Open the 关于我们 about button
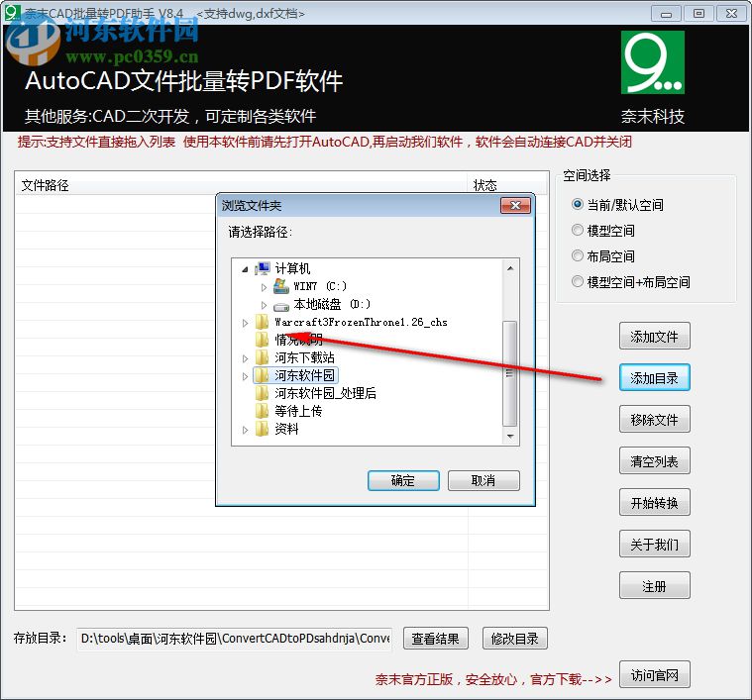The width and height of the screenshot is (752, 700). coord(654,544)
